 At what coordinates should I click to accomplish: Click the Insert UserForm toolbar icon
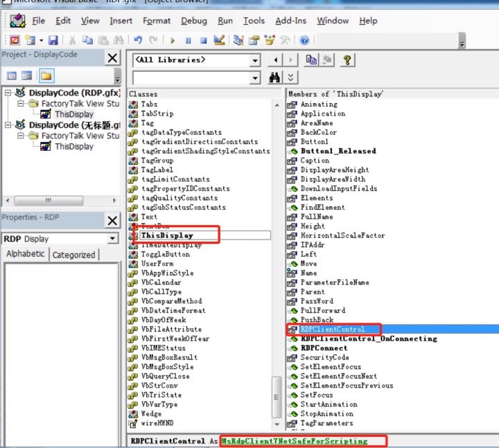30,40
